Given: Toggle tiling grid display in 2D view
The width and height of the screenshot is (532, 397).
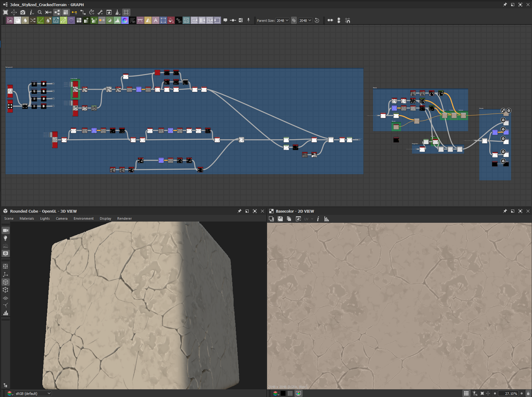Looking at the screenshot, I should pyautogui.click(x=466, y=394).
